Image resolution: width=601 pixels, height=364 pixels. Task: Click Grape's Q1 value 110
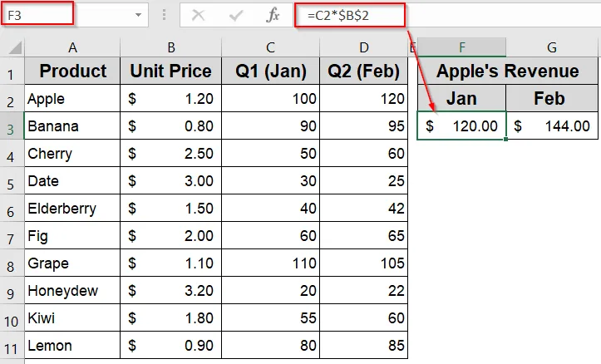pos(271,263)
